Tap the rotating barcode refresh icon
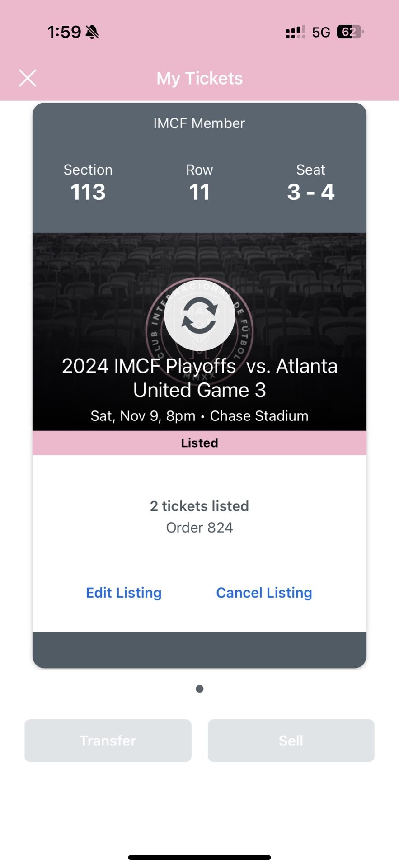Viewport: 399px width, 868px height. point(199,318)
